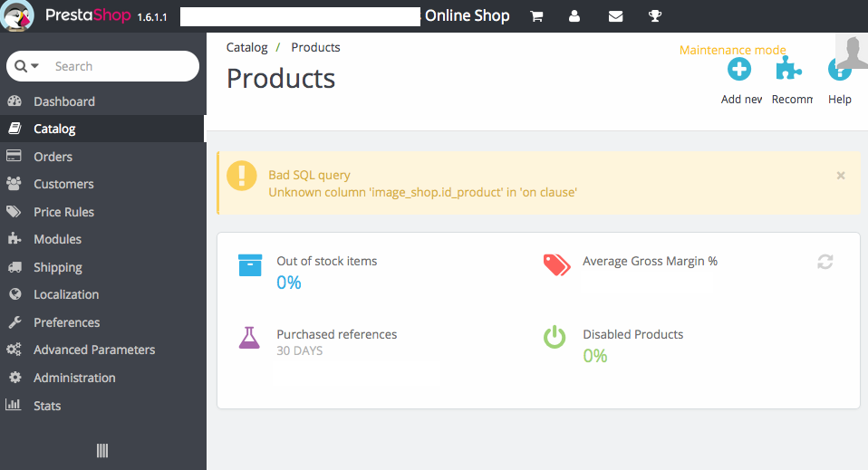Click the envelope messages icon
868x470 pixels.
click(615, 16)
